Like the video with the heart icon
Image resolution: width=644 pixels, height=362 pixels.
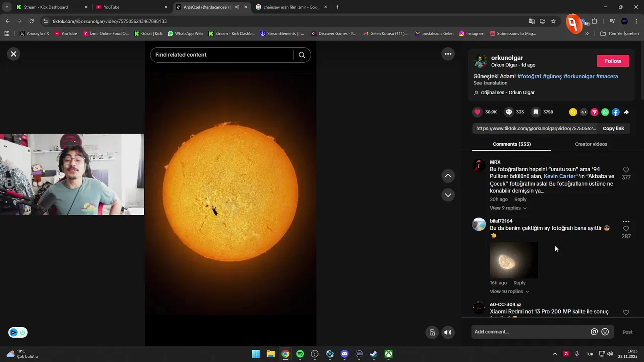(x=477, y=112)
